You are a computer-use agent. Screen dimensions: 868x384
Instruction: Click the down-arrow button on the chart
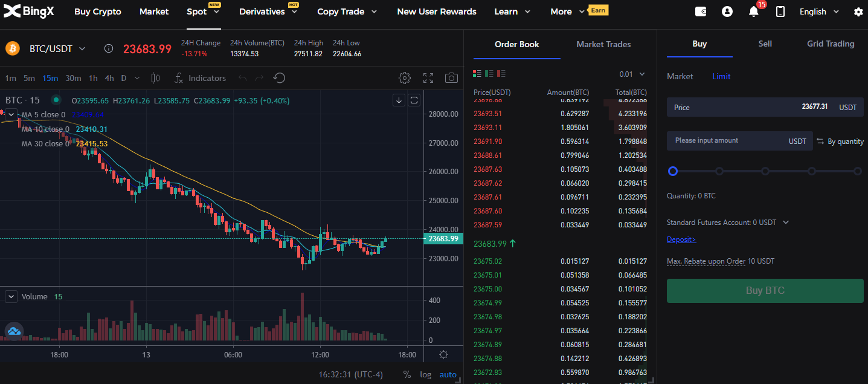coord(399,100)
